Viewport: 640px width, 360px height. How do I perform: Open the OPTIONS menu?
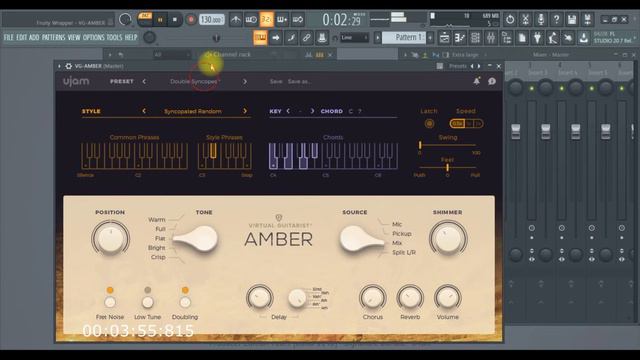tap(94, 38)
